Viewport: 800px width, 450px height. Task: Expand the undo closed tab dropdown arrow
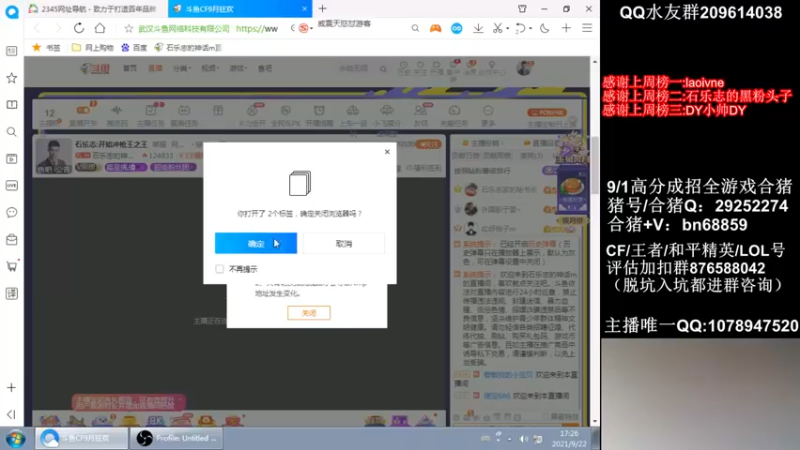coord(531,29)
